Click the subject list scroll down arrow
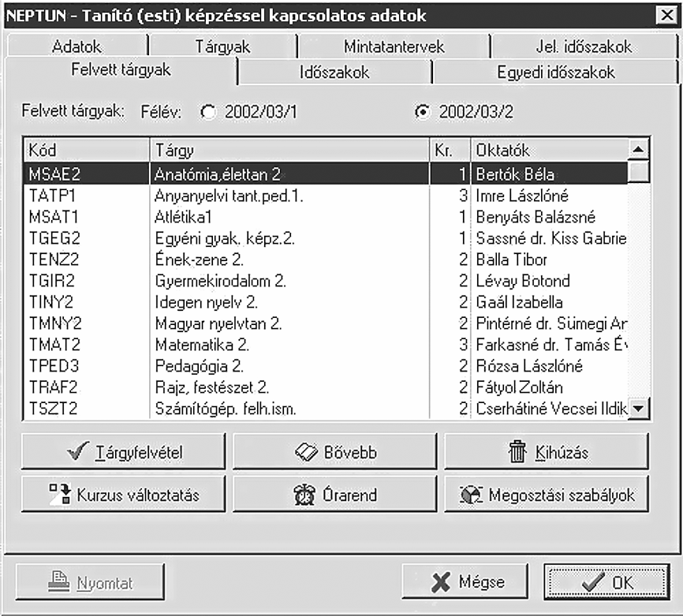683x616 pixels. [x=639, y=409]
